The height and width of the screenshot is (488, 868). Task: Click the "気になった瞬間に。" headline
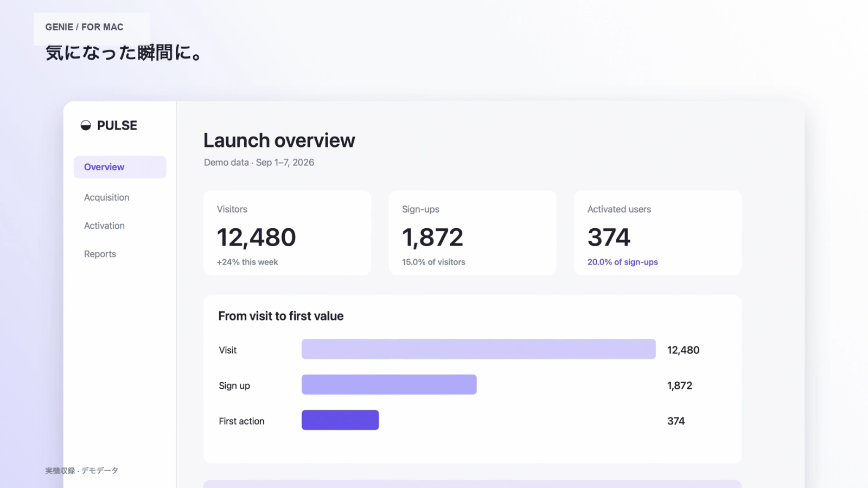[124, 53]
